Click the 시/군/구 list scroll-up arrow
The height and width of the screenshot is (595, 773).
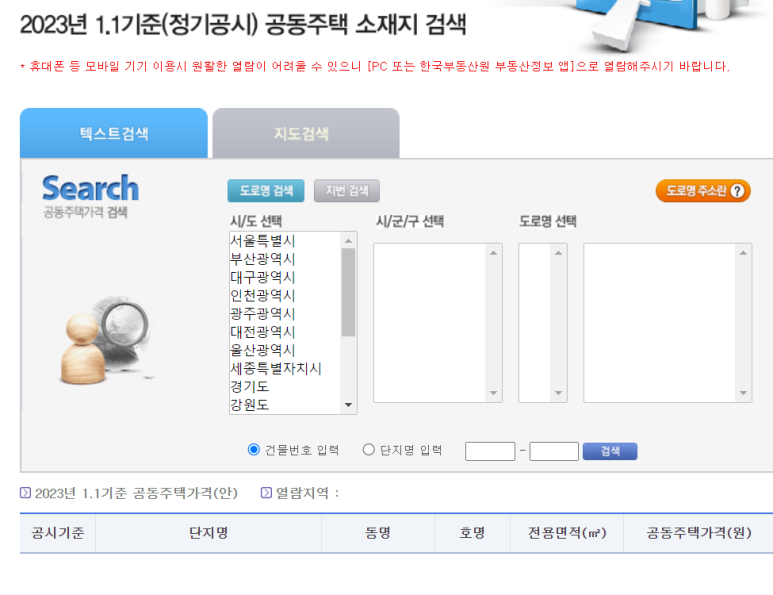click(x=493, y=253)
